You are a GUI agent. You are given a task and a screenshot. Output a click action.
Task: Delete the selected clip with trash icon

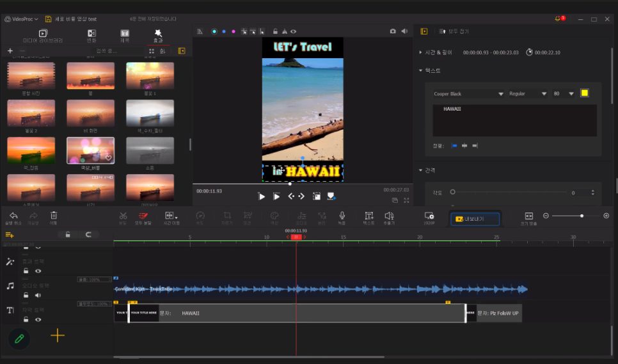[x=54, y=218]
